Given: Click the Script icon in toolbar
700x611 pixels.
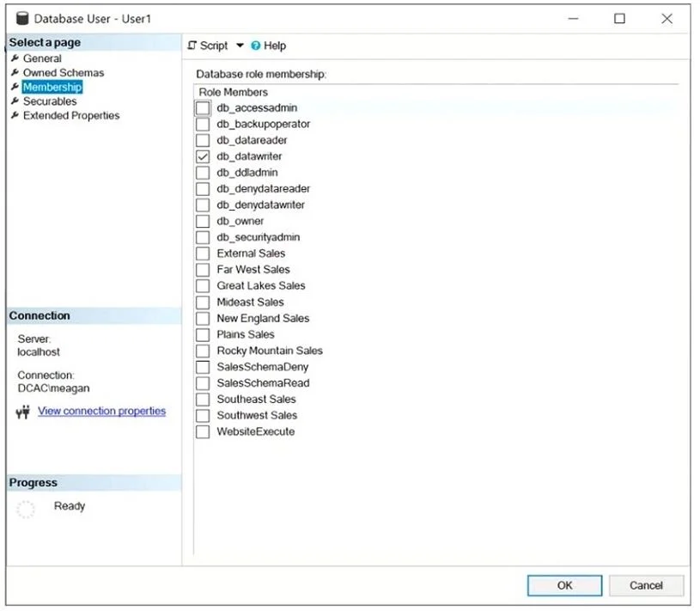Looking at the screenshot, I should tap(192, 46).
